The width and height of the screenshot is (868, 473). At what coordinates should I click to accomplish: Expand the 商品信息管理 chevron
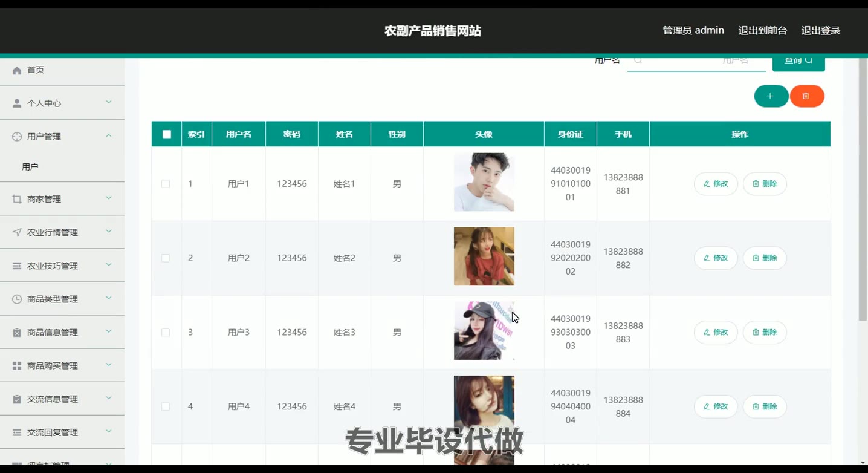(109, 331)
